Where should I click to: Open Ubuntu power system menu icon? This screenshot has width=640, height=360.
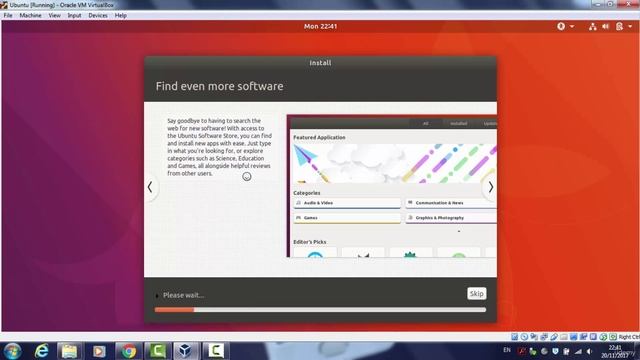[x=620, y=27]
